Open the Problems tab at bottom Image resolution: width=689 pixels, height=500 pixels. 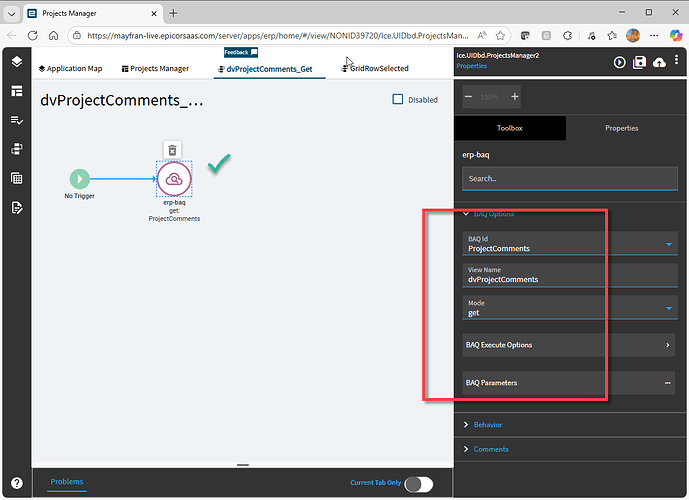pyautogui.click(x=67, y=482)
